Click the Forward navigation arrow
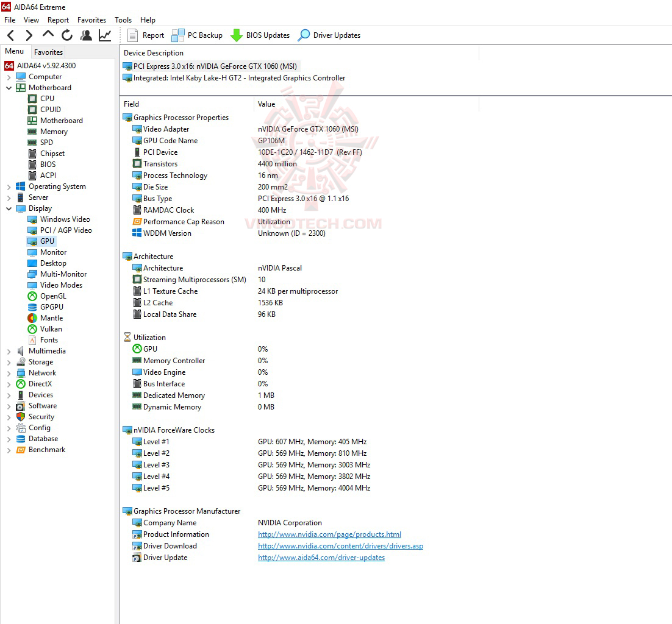672x624 pixels. click(29, 35)
